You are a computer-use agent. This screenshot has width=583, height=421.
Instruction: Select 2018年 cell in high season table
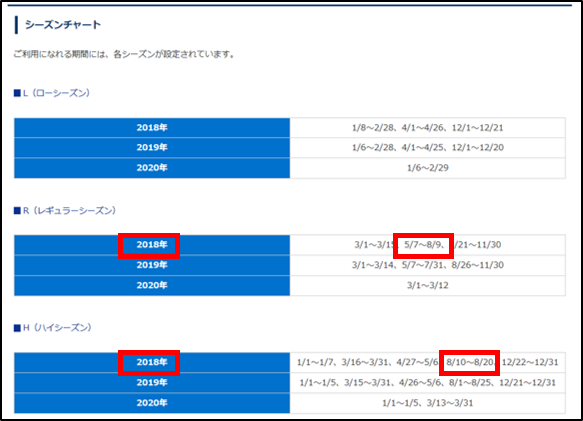(152, 362)
